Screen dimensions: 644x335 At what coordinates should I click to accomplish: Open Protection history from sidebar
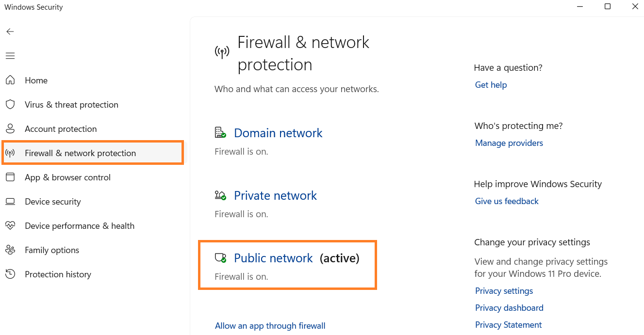[58, 274]
